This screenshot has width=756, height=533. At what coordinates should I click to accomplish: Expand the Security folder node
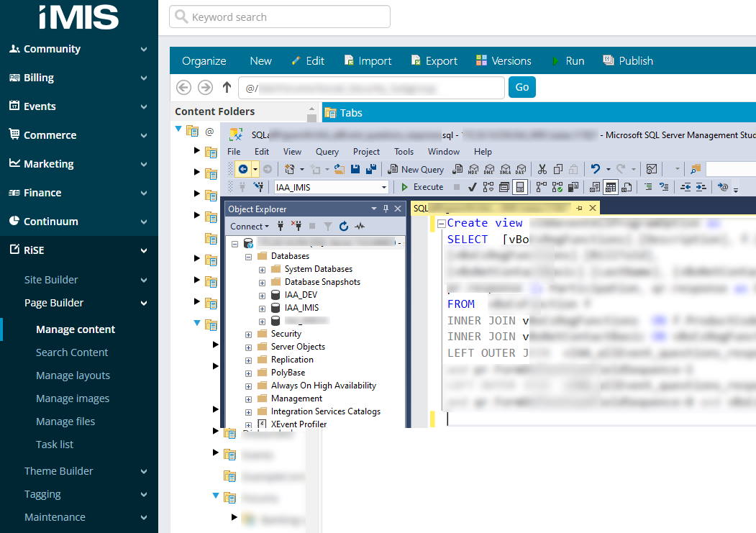(x=249, y=334)
